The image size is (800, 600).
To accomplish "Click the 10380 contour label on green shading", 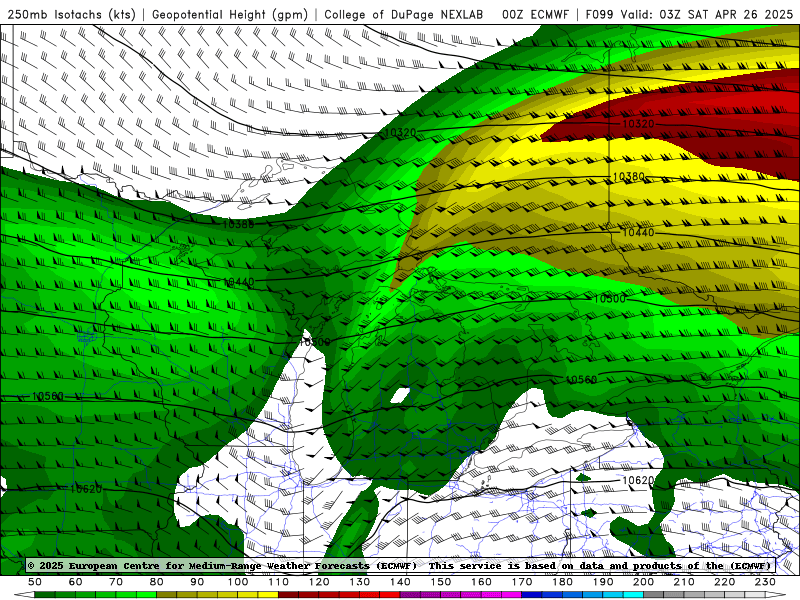I will pos(238,224).
